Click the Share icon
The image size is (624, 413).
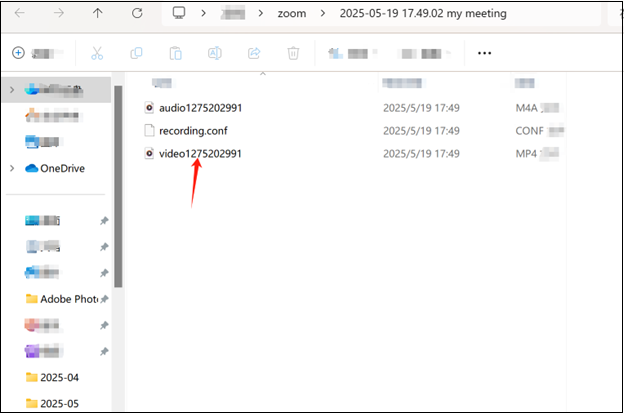[254, 53]
